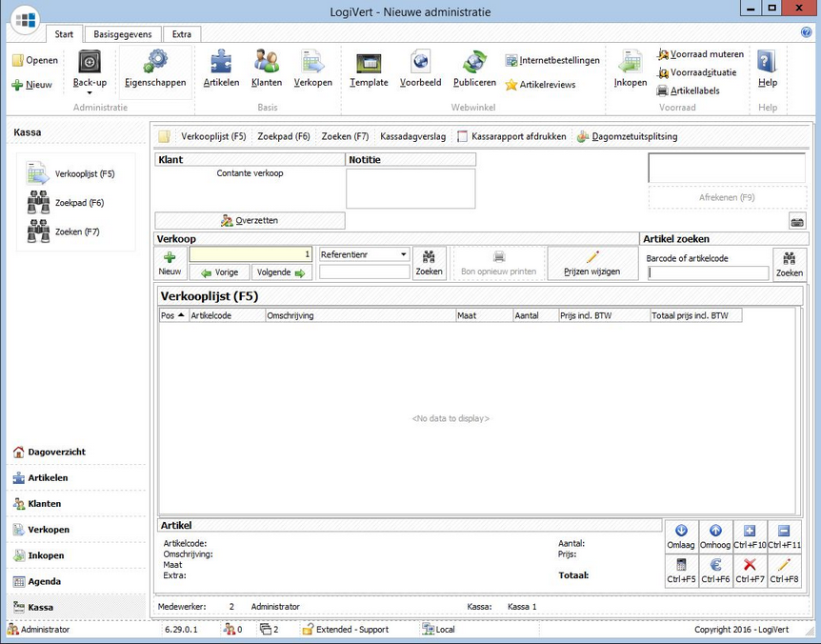Click the Barcode of artikelcode input field
This screenshot has height=644, width=821.
point(708,273)
